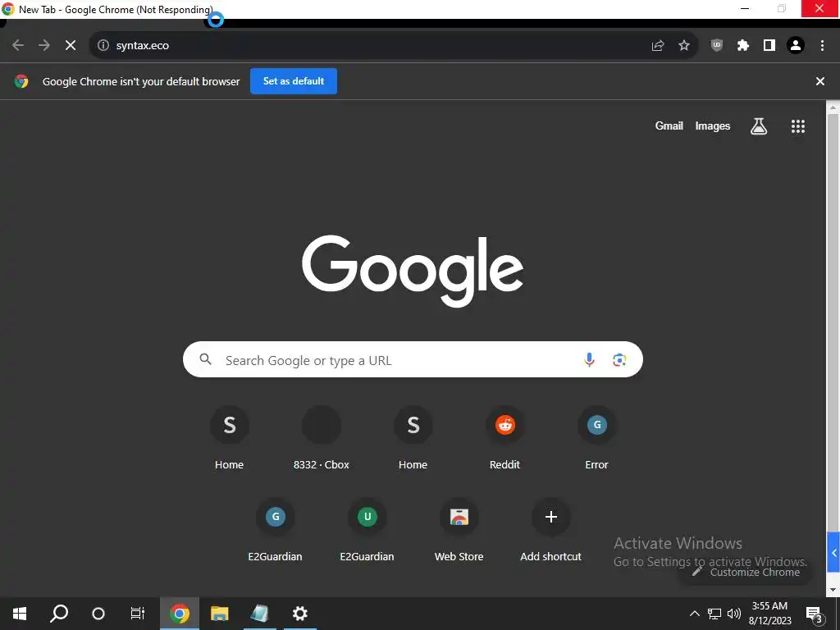Screen dimensions: 840x630
Task: Click the back navigation arrow
Action: click(x=18, y=46)
